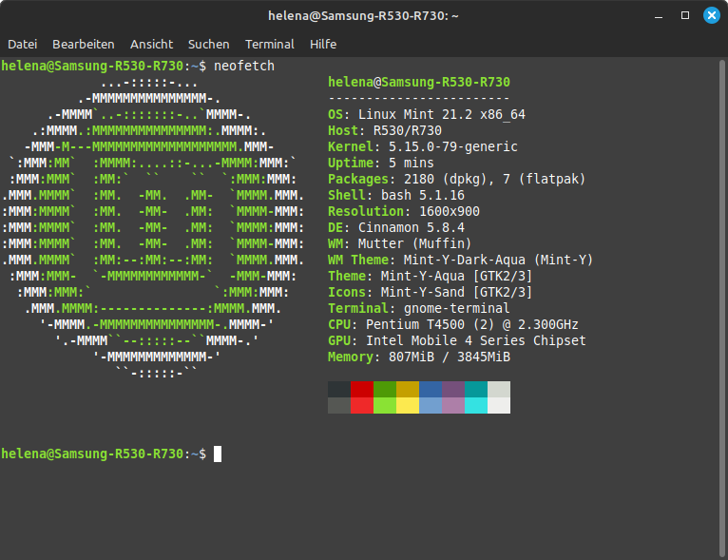Viewport: 728px width, 560px height.
Task: Click the CPU line 'Pentium T4500 (2) @ 2.300GHz'
Action: click(453, 324)
